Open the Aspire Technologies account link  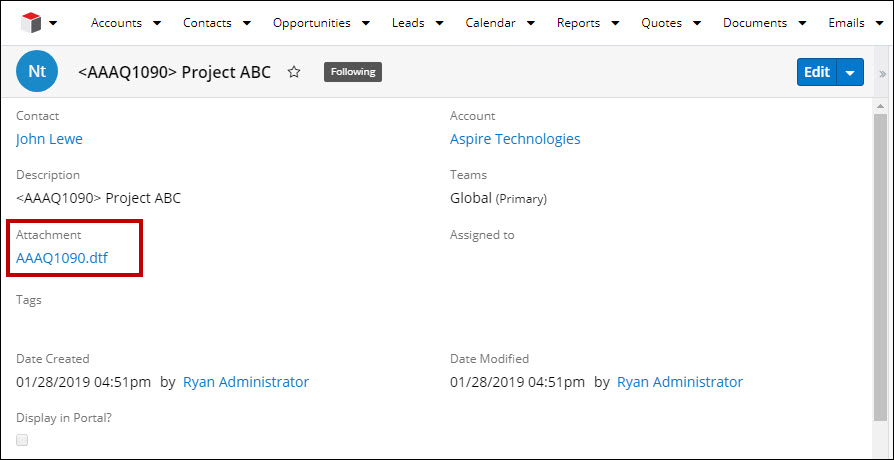[515, 139]
